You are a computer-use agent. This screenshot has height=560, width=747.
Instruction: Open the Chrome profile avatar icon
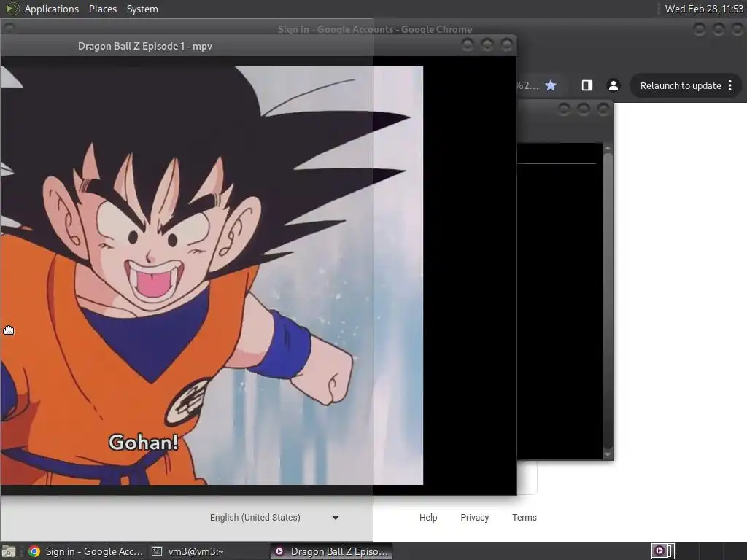coord(613,86)
